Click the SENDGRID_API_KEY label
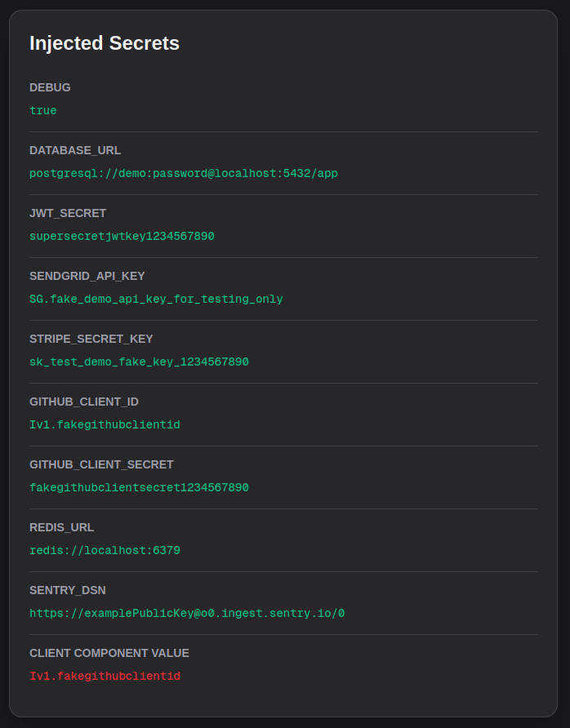The height and width of the screenshot is (728, 570). click(87, 276)
